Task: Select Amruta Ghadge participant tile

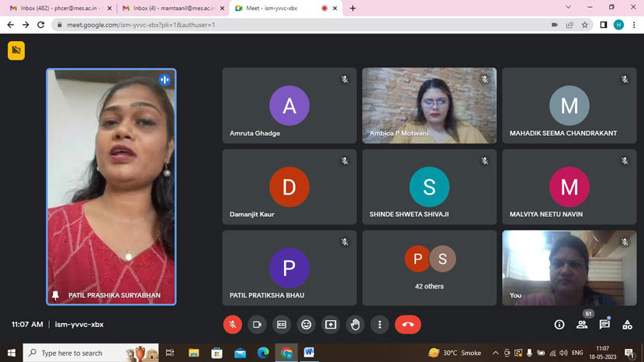Action: [289, 105]
